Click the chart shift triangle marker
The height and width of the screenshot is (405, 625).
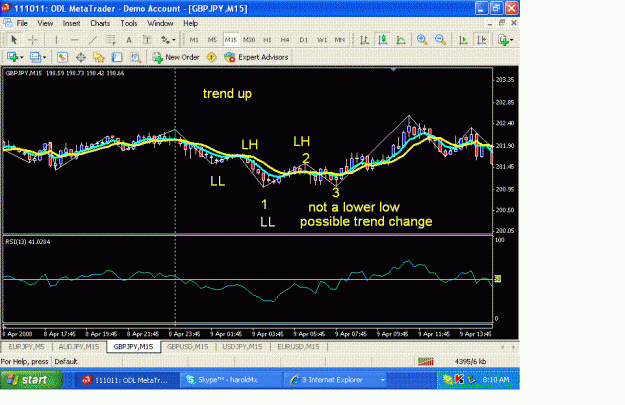[x=393, y=70]
